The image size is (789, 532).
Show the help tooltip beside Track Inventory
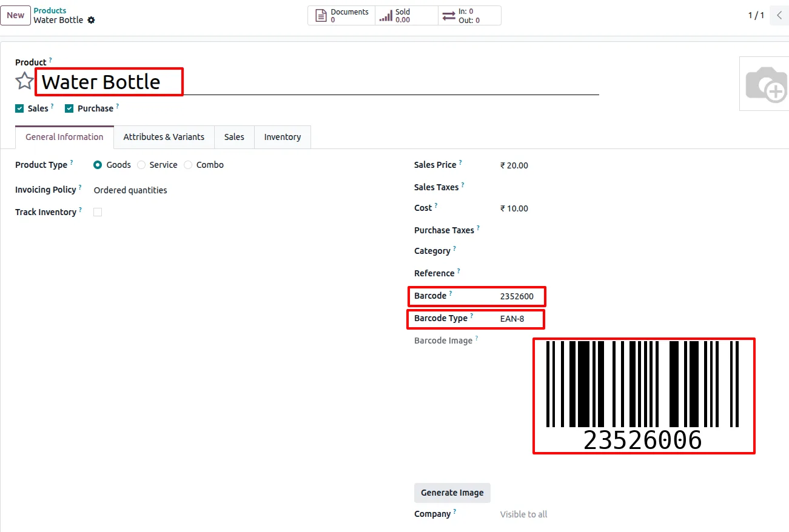pyautogui.click(x=80, y=210)
